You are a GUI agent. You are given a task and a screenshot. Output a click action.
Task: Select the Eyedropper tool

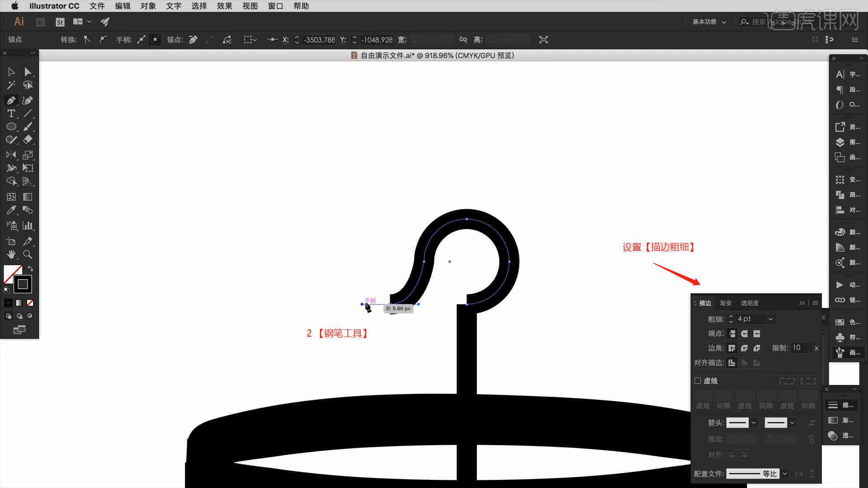[11, 210]
